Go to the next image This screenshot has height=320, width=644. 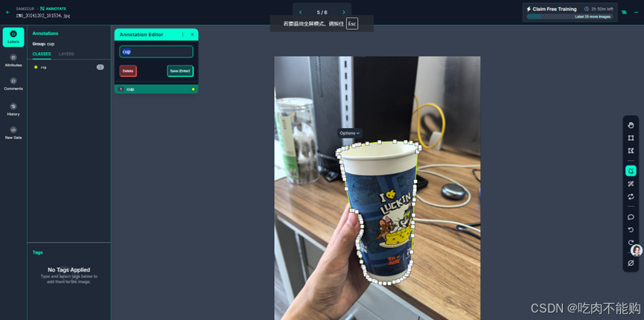click(x=344, y=13)
